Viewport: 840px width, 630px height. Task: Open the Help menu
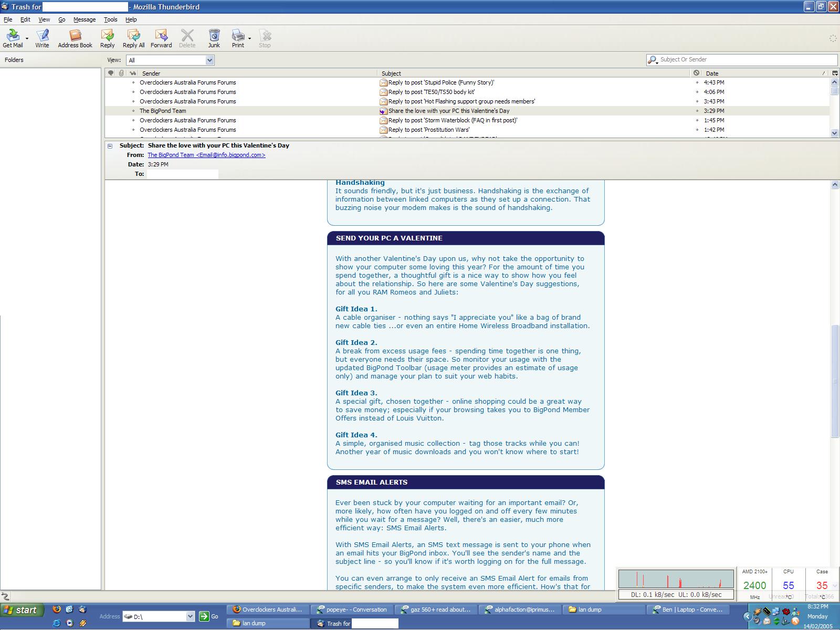pyautogui.click(x=131, y=19)
